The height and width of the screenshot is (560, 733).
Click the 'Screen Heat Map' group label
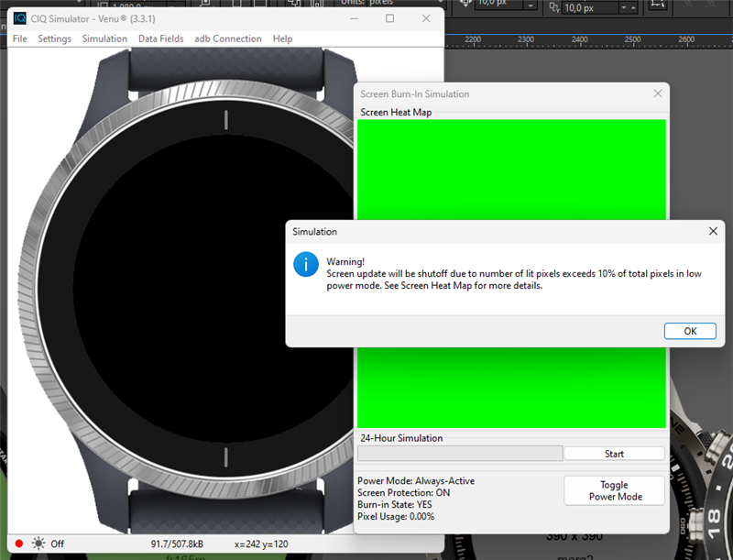pyautogui.click(x=396, y=112)
